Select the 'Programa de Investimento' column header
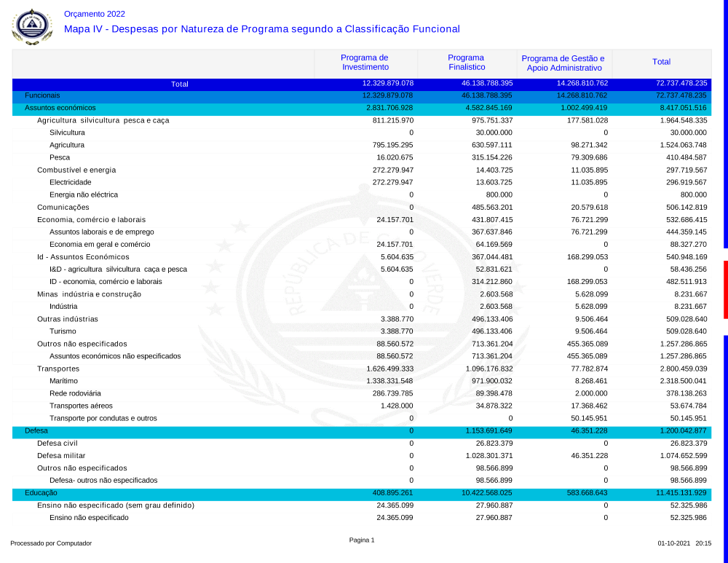The width and height of the screenshot is (728, 563). 365,63
